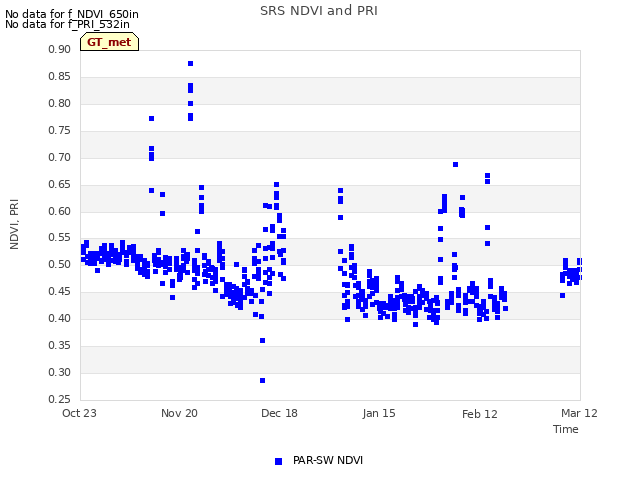
Task: Click the Mar 12 x-axis tick label
Action: point(579,413)
